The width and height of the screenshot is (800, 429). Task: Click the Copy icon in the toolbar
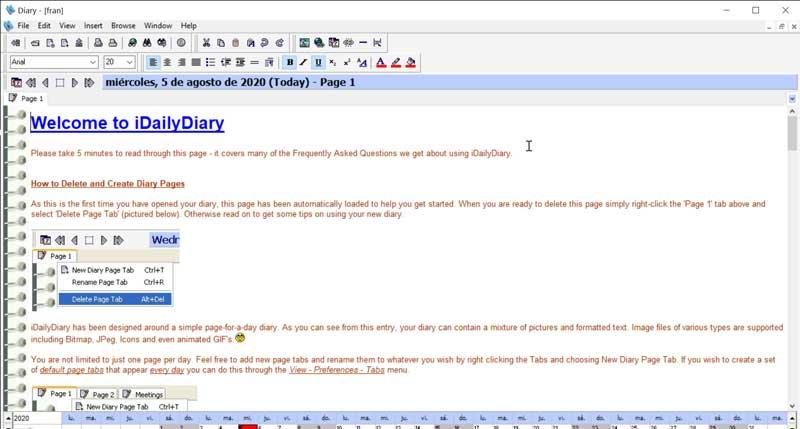[x=221, y=43]
